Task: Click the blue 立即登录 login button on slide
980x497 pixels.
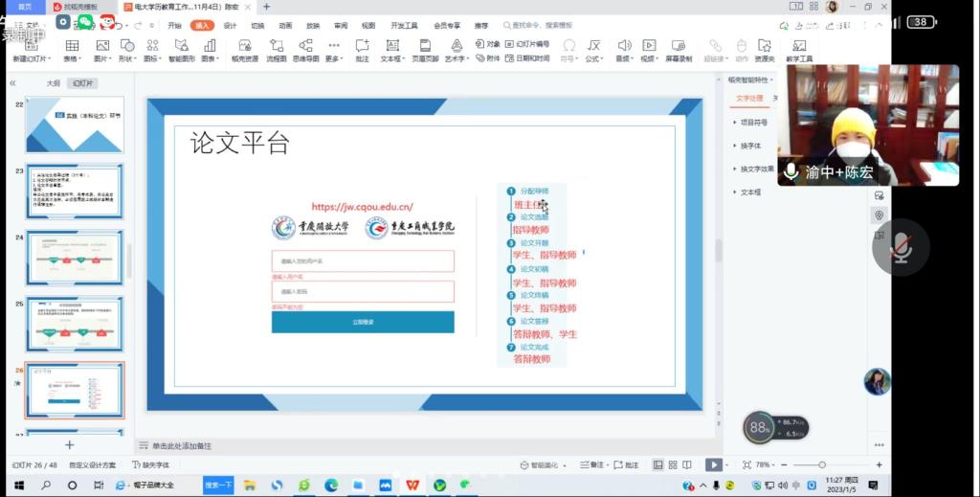Action: click(363, 322)
